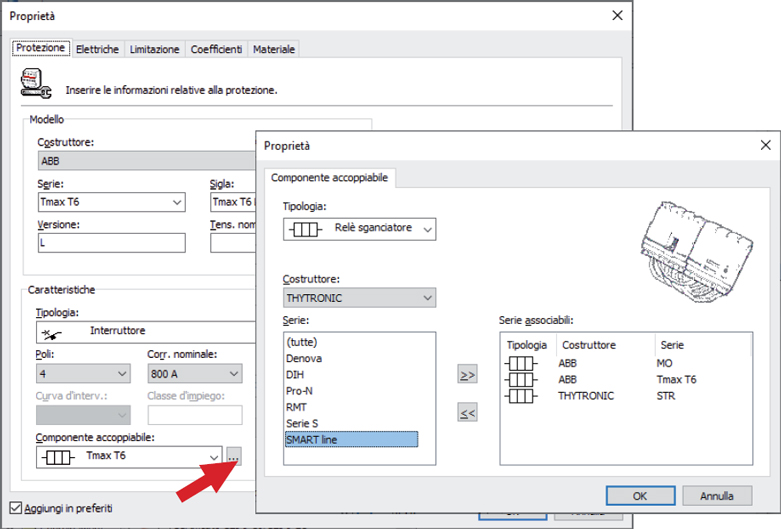Open the Protezione tab
The height and width of the screenshot is (529, 781).
tap(41, 48)
